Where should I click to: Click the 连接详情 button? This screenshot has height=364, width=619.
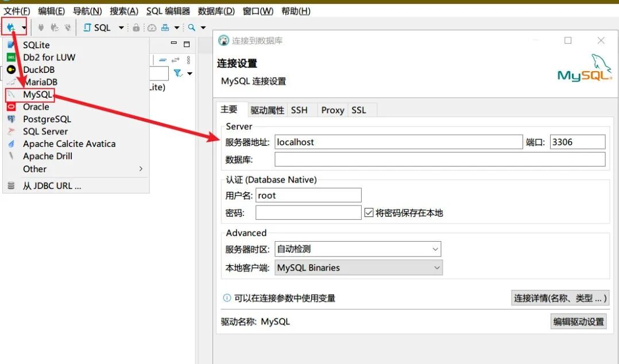(560, 297)
